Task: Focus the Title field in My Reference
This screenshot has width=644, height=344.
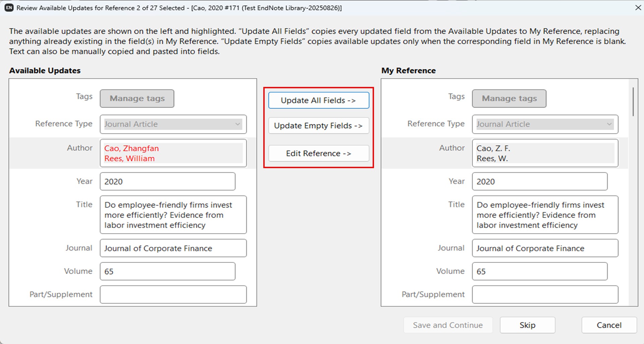Action: [545, 215]
